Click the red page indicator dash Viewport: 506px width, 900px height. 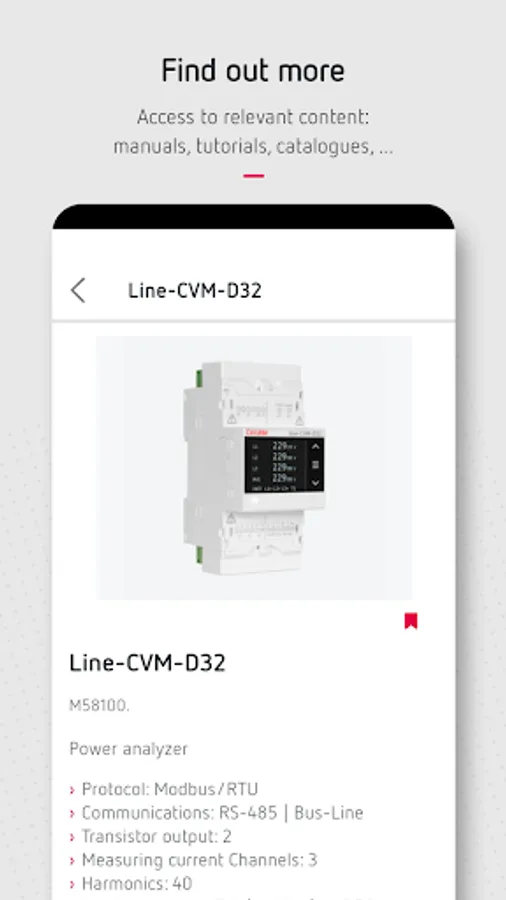tap(254, 176)
